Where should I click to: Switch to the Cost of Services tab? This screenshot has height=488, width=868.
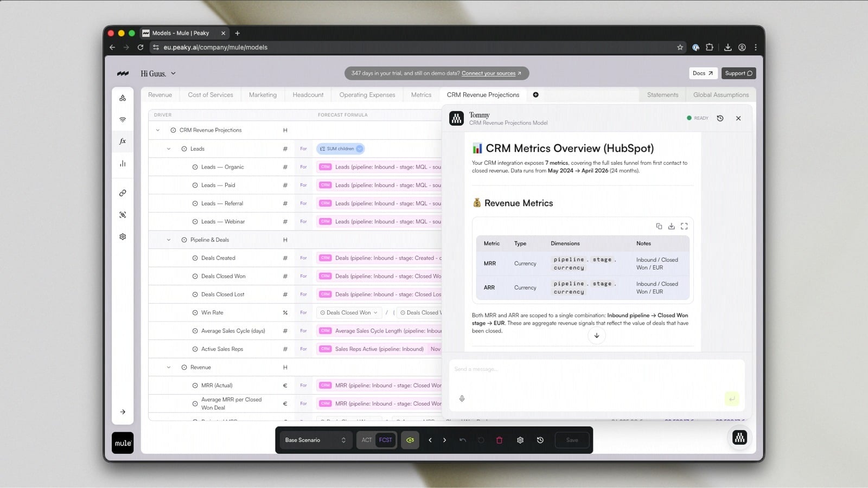tap(210, 95)
